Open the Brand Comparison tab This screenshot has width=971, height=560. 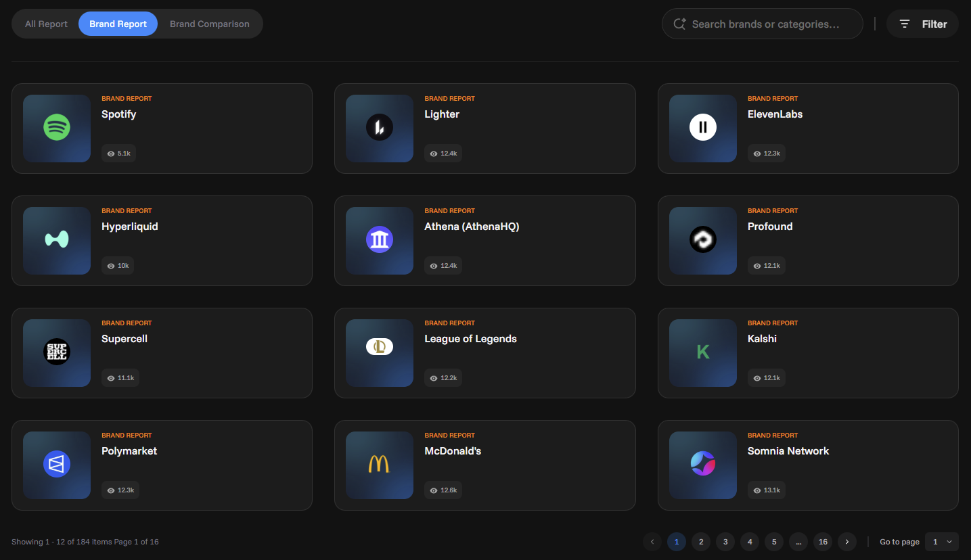tap(209, 24)
